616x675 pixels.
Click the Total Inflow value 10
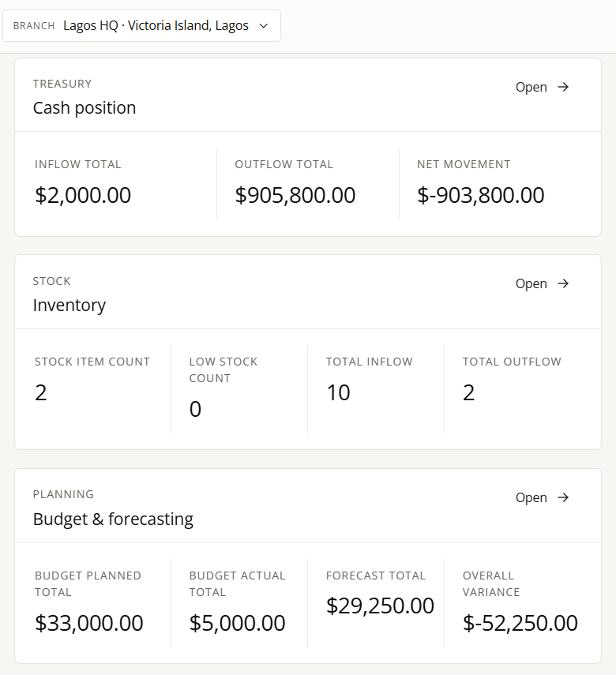pos(338,392)
